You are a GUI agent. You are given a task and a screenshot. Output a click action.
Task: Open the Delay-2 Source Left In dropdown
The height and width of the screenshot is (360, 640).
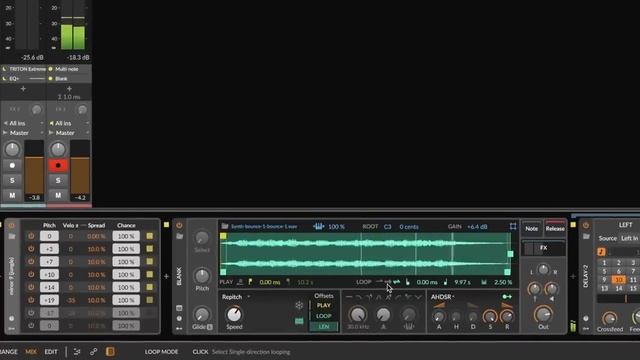629,238
